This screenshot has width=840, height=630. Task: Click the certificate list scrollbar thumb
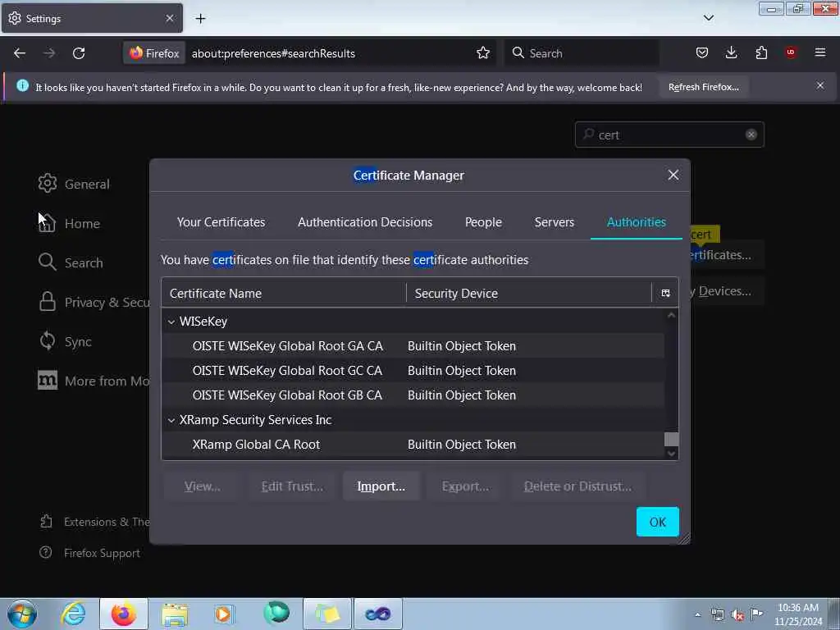[671, 439]
